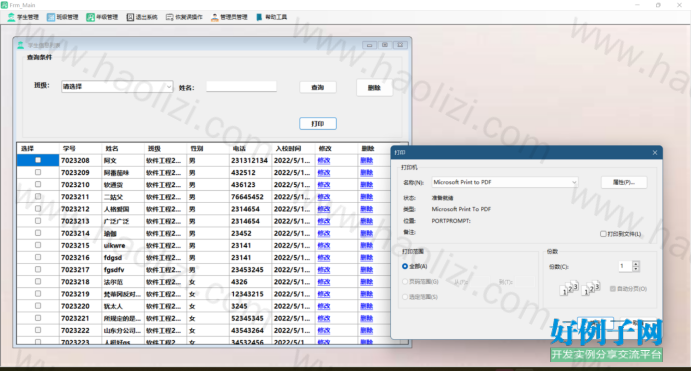
Task: Select name cell fdgsd
Action: coord(123,258)
